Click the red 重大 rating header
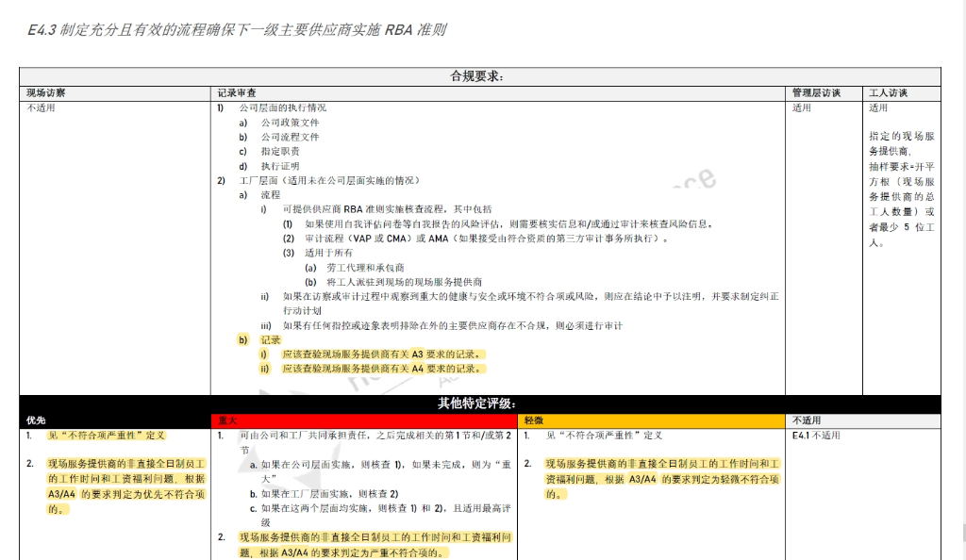The height and width of the screenshot is (560, 966). click(227, 420)
